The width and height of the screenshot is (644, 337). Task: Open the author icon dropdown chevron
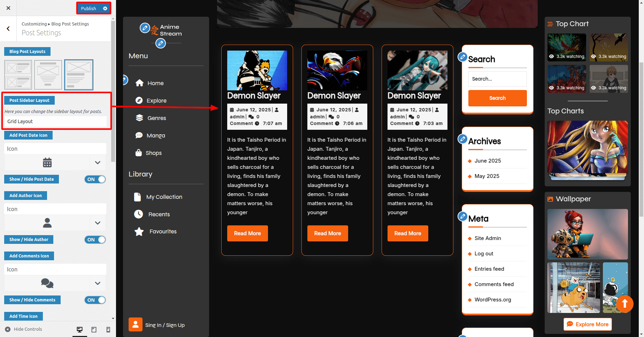[x=98, y=223]
